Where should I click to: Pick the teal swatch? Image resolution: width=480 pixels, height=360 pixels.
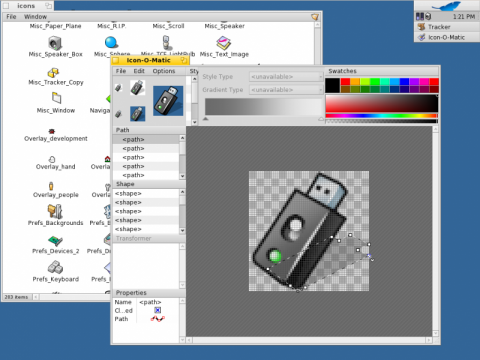384,89
